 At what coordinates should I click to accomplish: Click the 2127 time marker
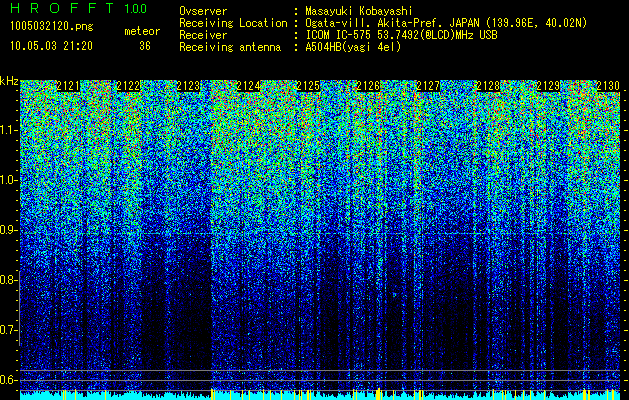click(x=428, y=86)
